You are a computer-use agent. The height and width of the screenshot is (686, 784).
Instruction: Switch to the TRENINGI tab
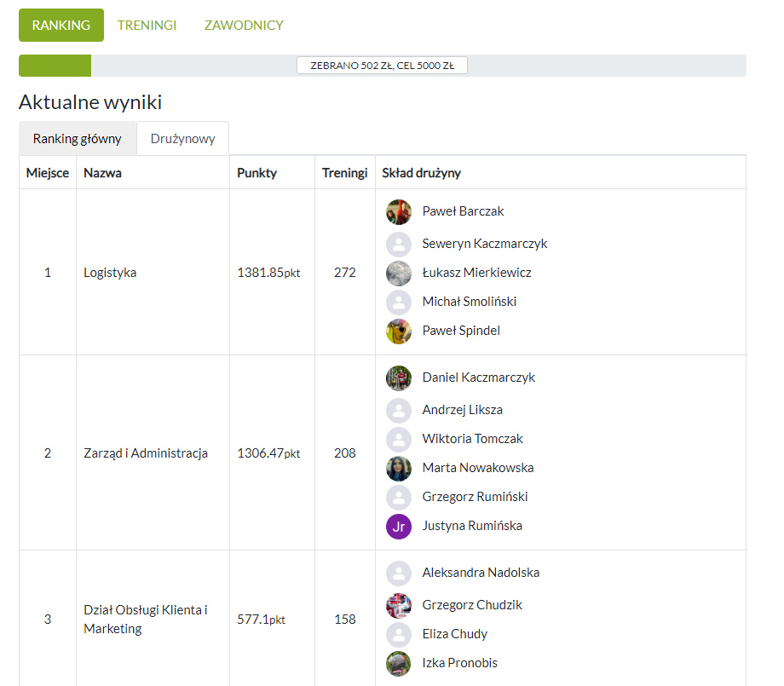click(147, 26)
